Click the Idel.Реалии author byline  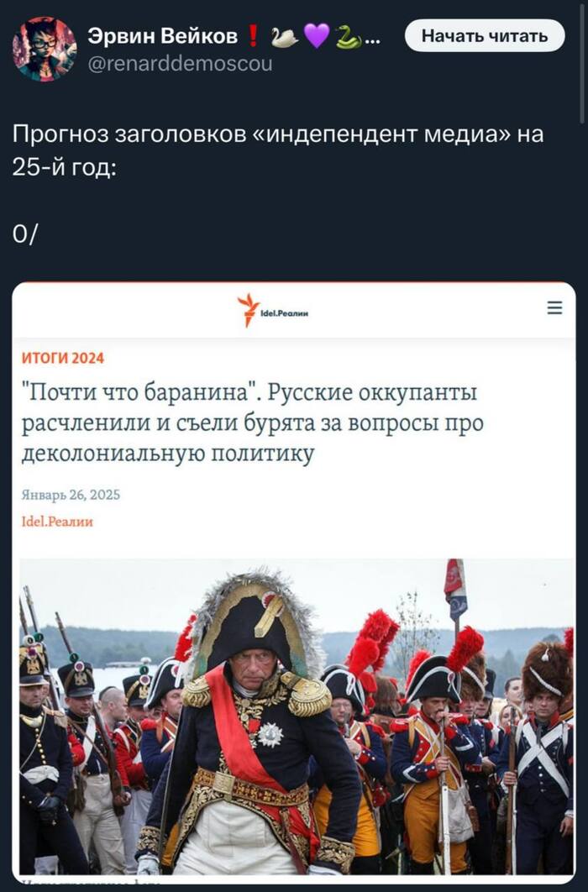pos(57,522)
